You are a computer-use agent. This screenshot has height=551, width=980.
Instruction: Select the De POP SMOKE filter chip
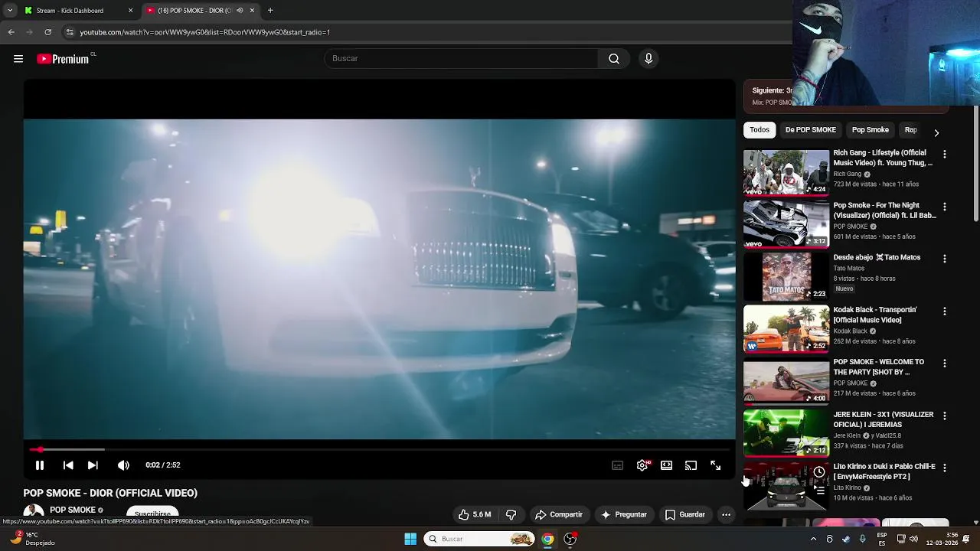click(810, 130)
